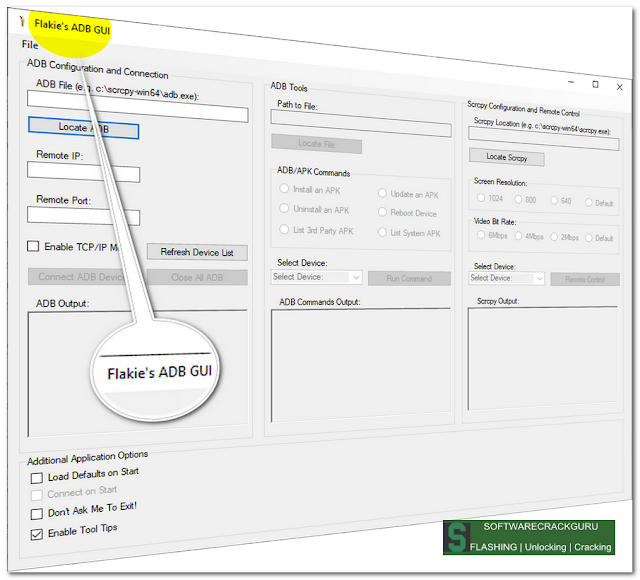Uncheck Enable Tool Tips
640x580 pixels.
pyautogui.click(x=37, y=534)
